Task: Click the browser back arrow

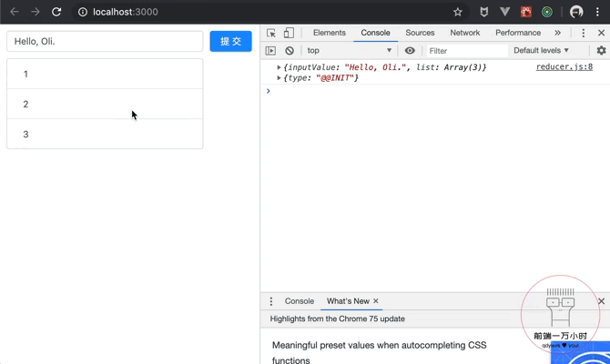Action: (15, 12)
